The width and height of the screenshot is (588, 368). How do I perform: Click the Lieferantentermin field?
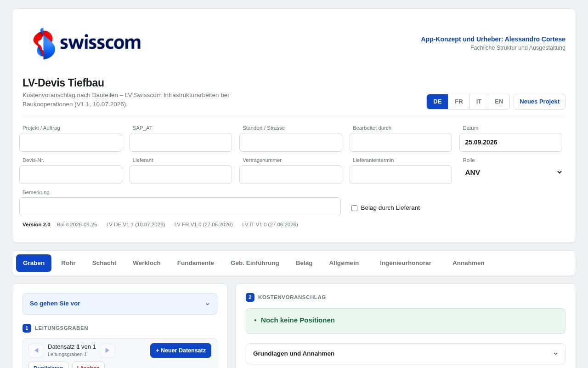[x=401, y=175]
